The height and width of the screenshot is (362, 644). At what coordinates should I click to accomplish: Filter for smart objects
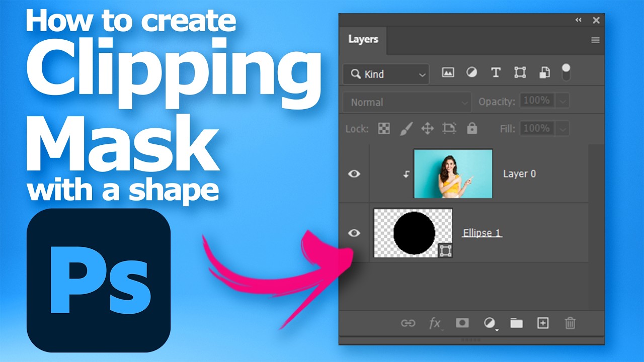544,73
